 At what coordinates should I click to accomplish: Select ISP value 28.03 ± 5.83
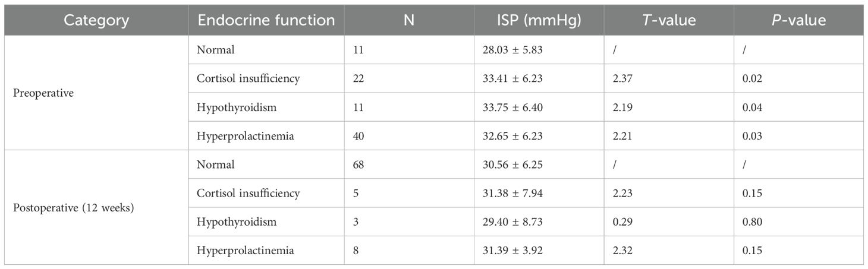click(512, 50)
